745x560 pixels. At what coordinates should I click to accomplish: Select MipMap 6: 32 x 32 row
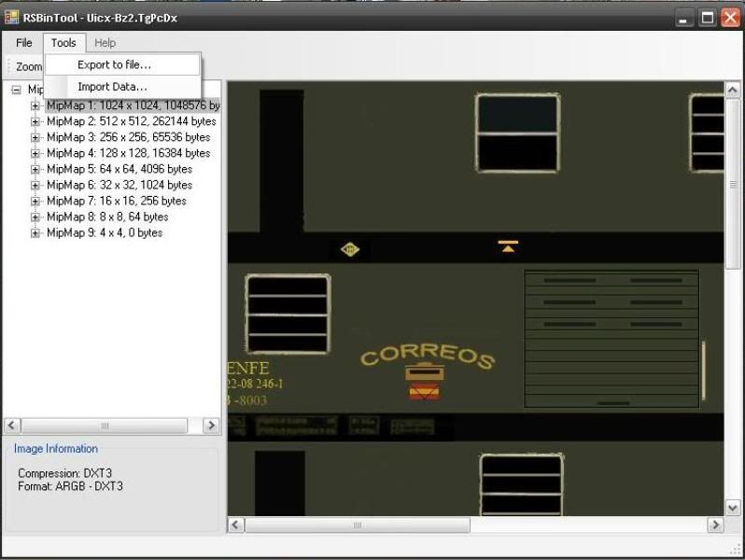click(x=119, y=185)
